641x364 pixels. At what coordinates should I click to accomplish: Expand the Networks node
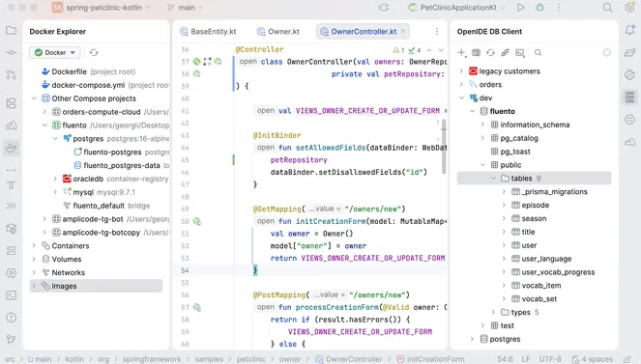coord(35,272)
